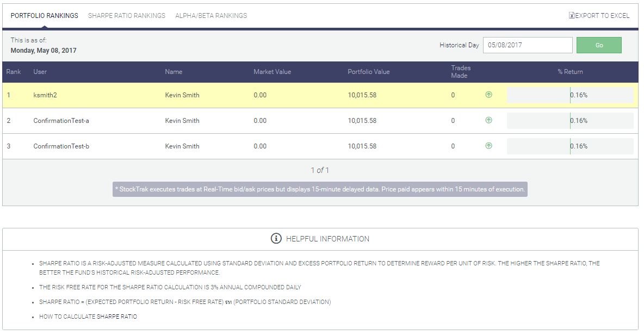Image resolution: width=644 pixels, height=335 pixels.
Task: Click the % Return bar for ksmith2
Action: tap(570, 95)
